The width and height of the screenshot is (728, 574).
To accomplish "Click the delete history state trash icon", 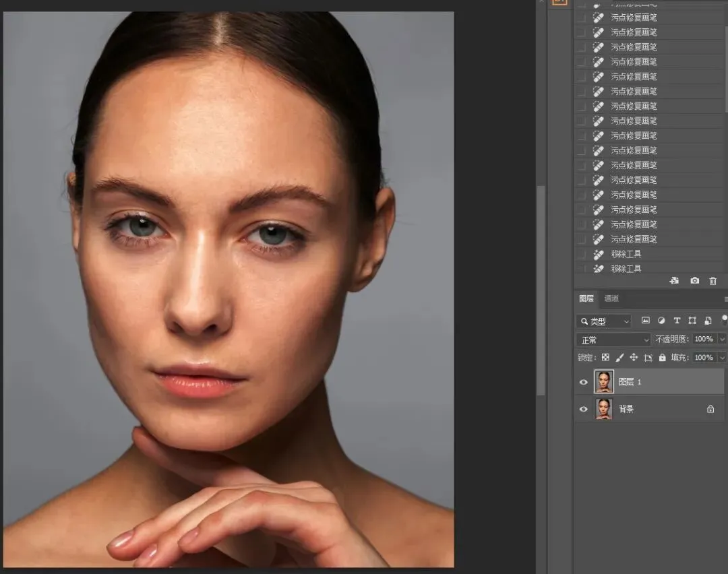I will 712,281.
